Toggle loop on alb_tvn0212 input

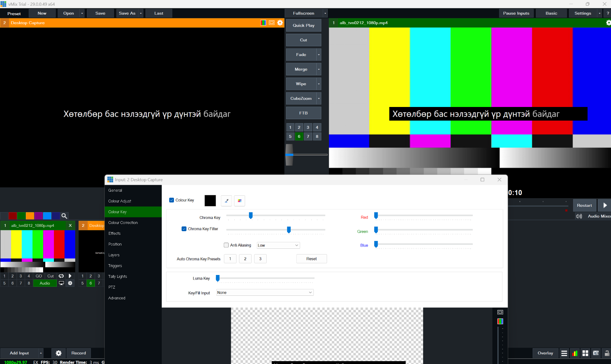[61, 276]
